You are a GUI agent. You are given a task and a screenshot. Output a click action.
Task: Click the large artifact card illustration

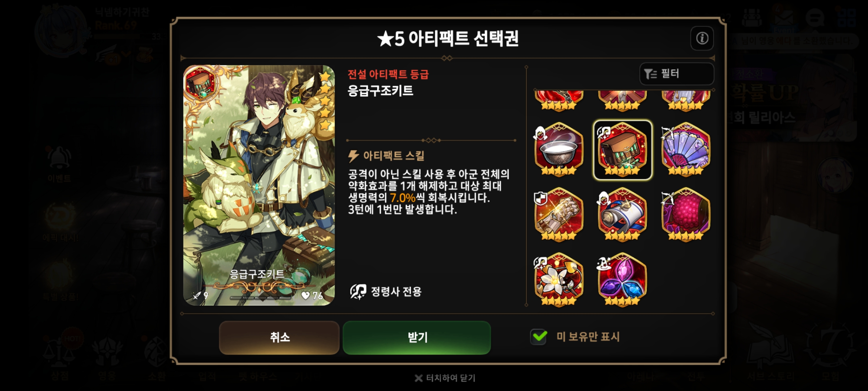(x=259, y=185)
